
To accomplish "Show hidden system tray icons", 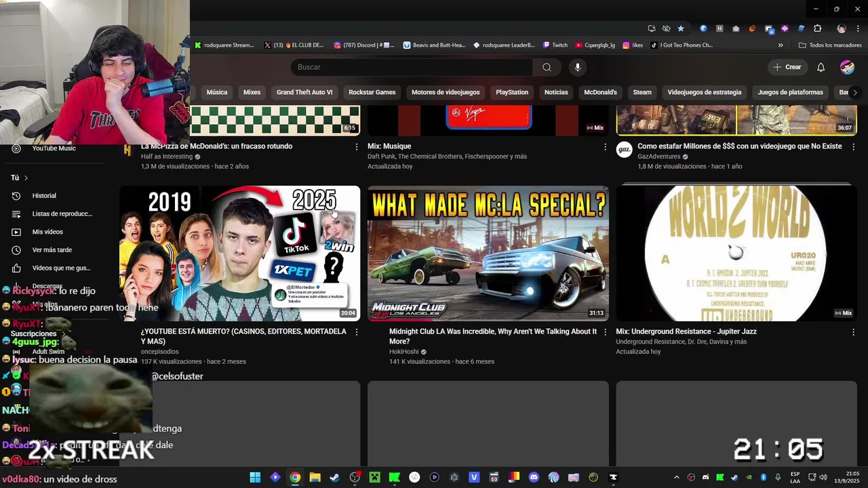I will 676,477.
